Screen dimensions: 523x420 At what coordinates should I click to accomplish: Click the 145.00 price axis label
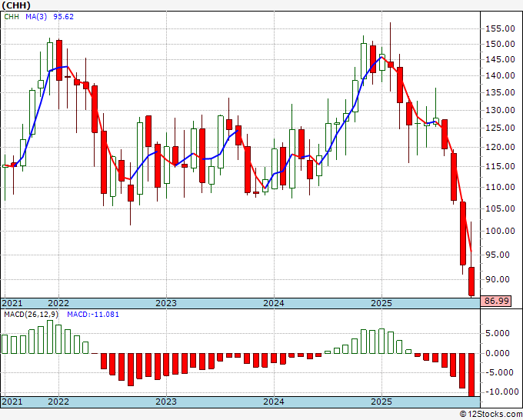(x=500, y=60)
